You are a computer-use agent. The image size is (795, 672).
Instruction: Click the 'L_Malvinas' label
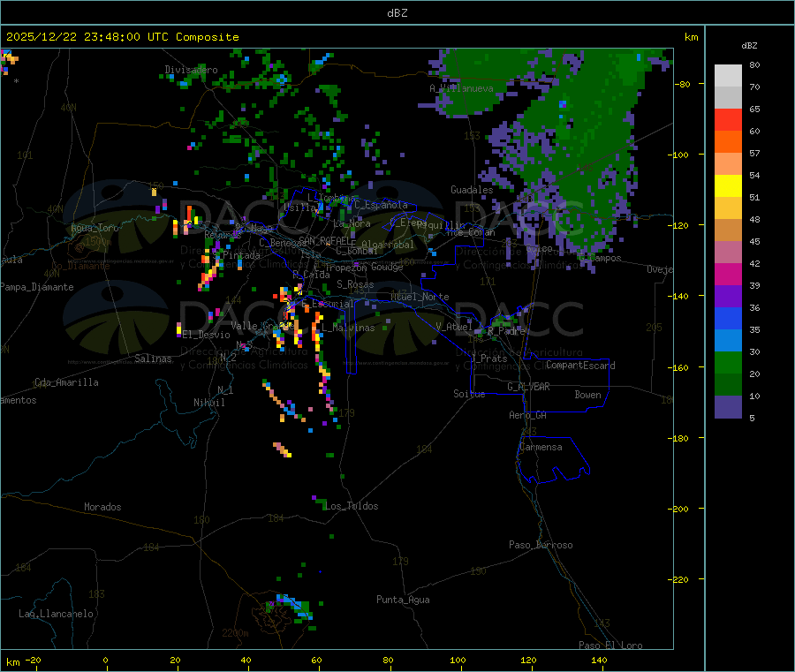tap(348, 328)
